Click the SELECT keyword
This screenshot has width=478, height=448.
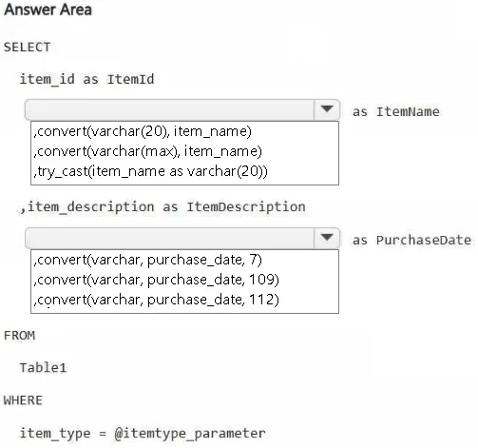coord(27,48)
